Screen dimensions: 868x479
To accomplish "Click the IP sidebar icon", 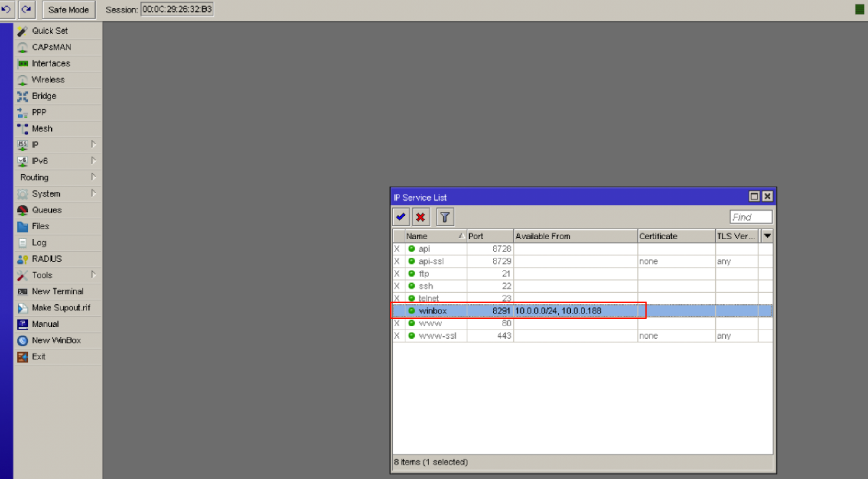I will point(23,145).
